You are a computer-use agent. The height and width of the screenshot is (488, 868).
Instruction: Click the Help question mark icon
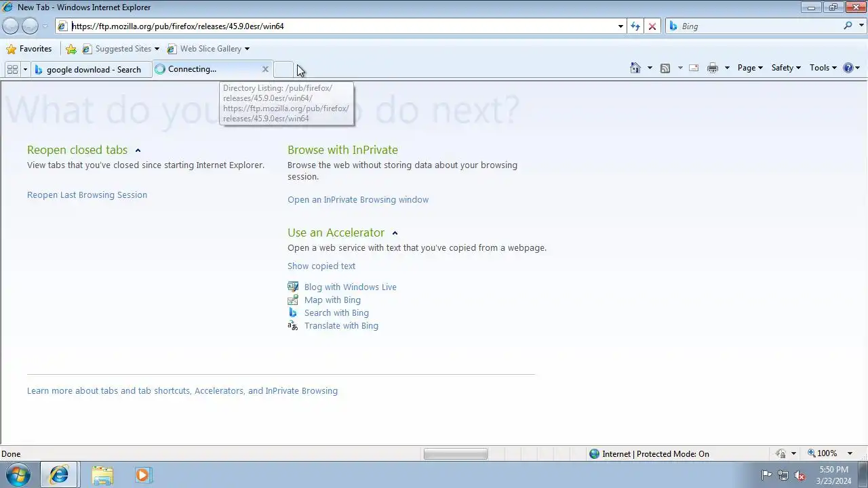(848, 68)
